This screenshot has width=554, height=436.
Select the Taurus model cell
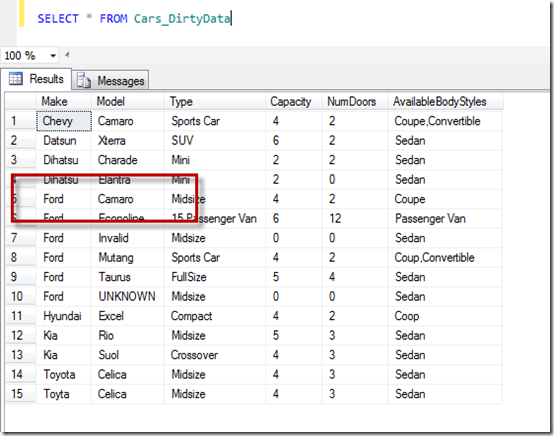click(128, 277)
